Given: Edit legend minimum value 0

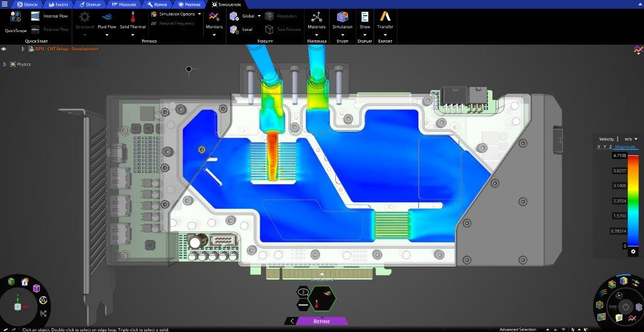Looking at the screenshot, I should click(x=625, y=246).
